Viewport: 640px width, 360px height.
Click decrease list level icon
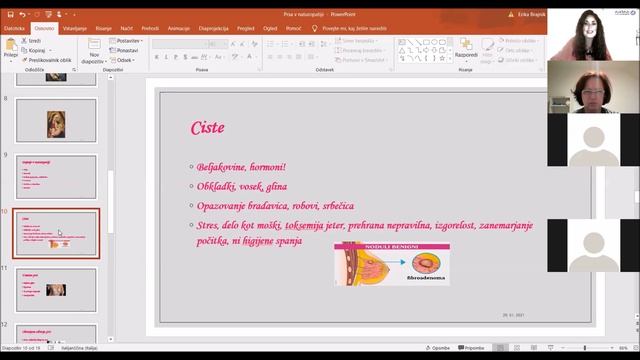[x=302, y=44]
